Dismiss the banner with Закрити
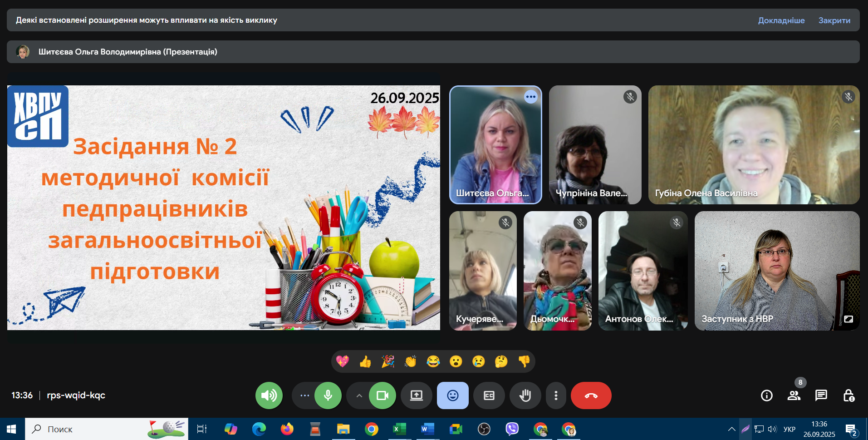Viewport: 868px width, 440px height. tap(834, 20)
